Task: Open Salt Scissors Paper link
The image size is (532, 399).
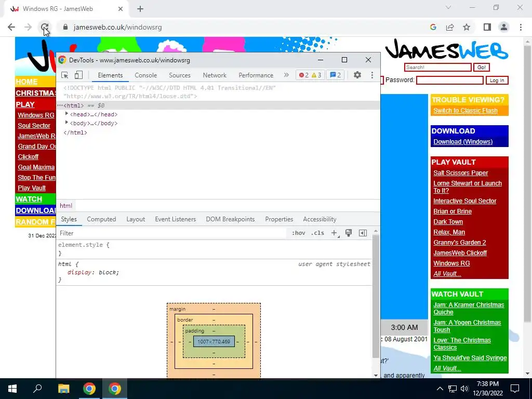Action: click(460, 173)
